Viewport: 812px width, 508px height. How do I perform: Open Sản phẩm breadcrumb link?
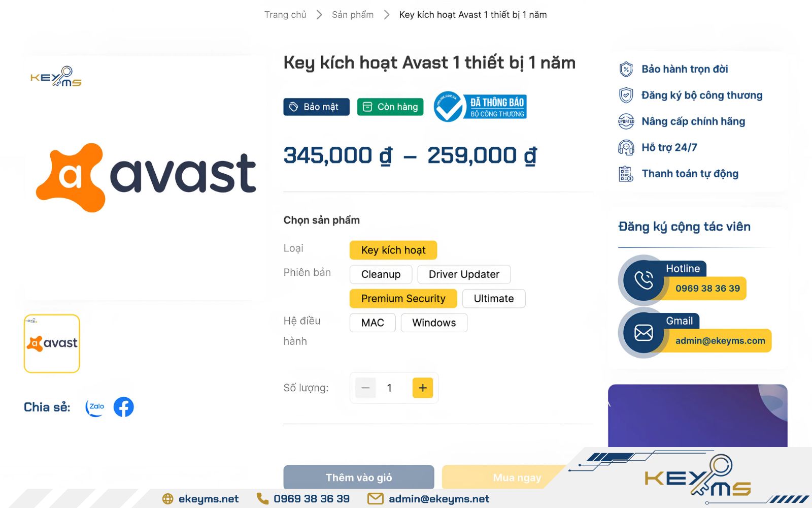coord(353,15)
